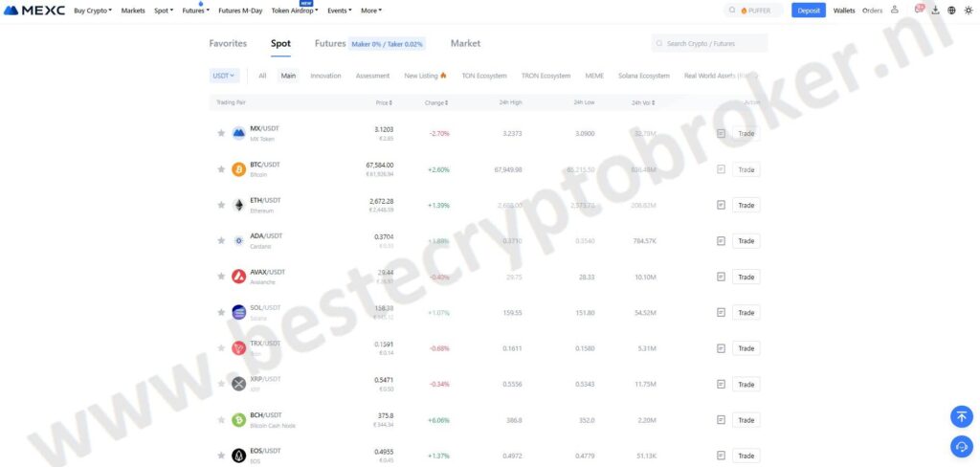The width and height of the screenshot is (980, 467).
Task: Click the Tron coin icon
Action: click(x=238, y=348)
